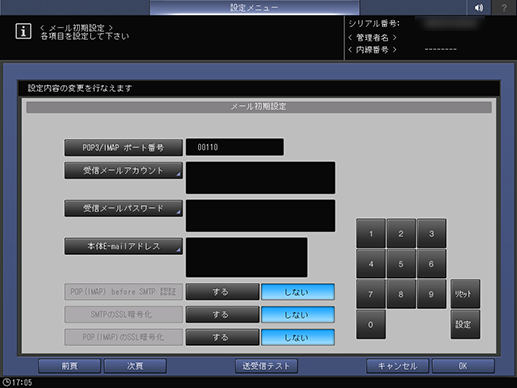This screenshot has width=517, height=388.
Task: Tap keypad digit 2
Action: pyautogui.click(x=401, y=233)
